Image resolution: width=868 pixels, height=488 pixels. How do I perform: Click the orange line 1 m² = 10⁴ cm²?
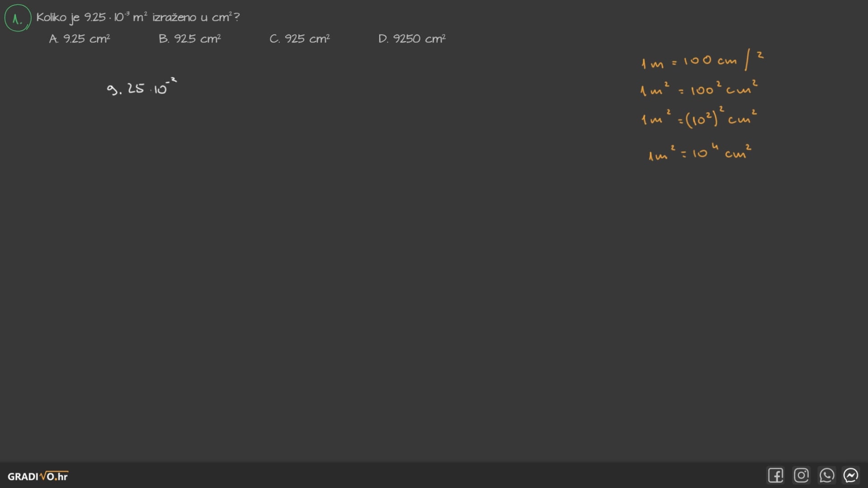click(x=700, y=153)
